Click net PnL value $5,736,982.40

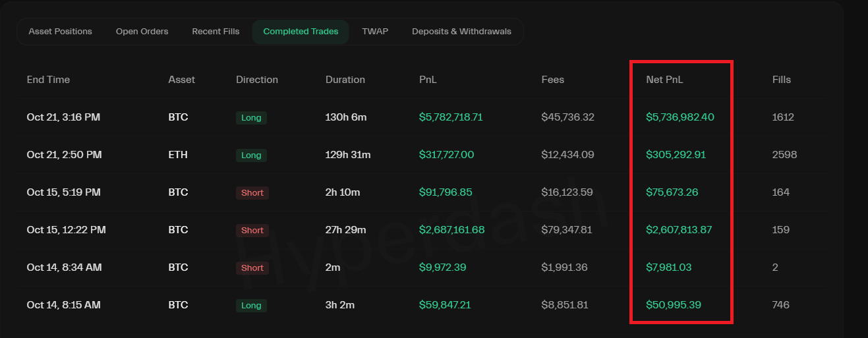[x=680, y=117]
